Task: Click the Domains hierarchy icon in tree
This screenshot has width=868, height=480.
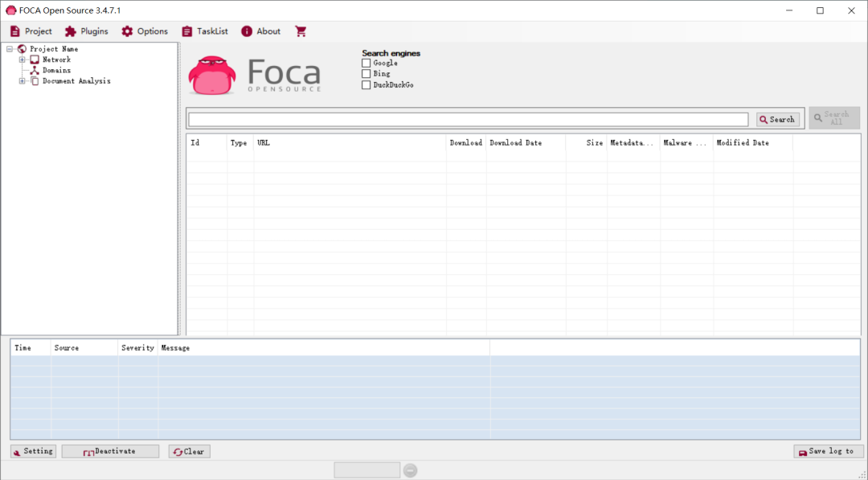Action: (x=35, y=70)
